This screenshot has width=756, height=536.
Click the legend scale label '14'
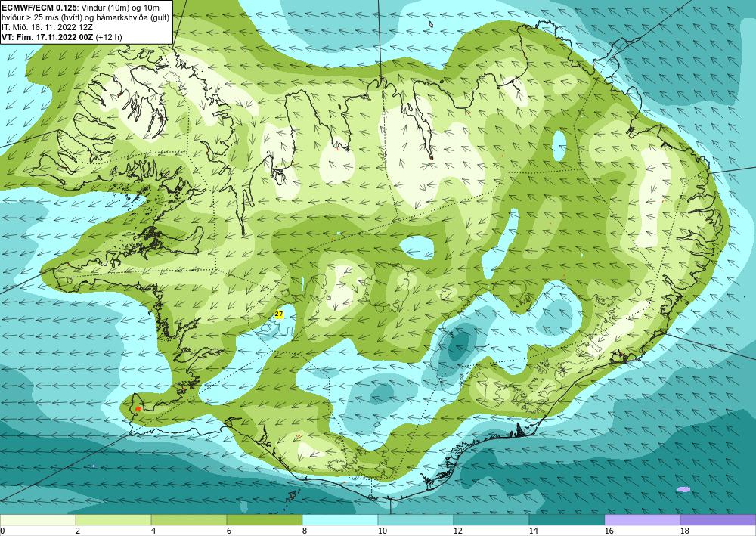(533, 531)
